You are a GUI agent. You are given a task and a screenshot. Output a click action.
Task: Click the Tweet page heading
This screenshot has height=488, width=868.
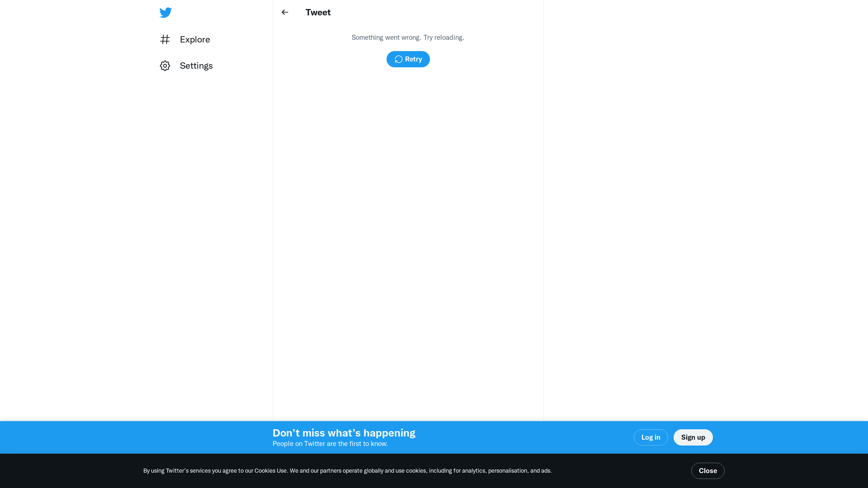point(318,12)
